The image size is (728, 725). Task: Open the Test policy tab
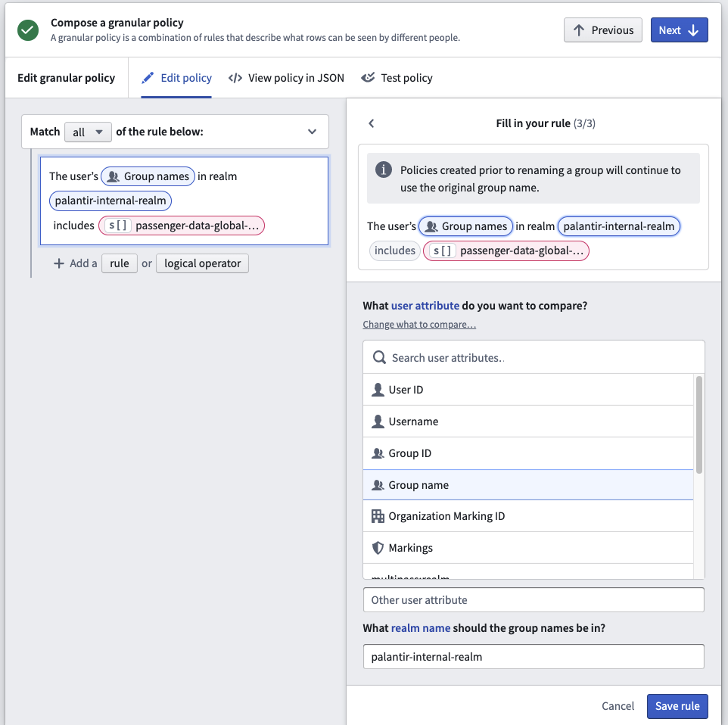click(397, 78)
